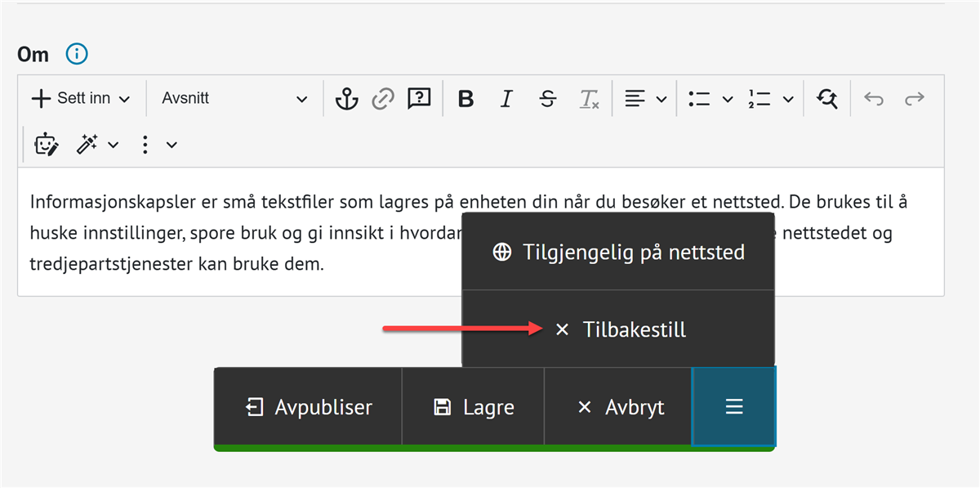Click the help text box icon
Viewport: 980px width, 488px height.
click(x=419, y=99)
